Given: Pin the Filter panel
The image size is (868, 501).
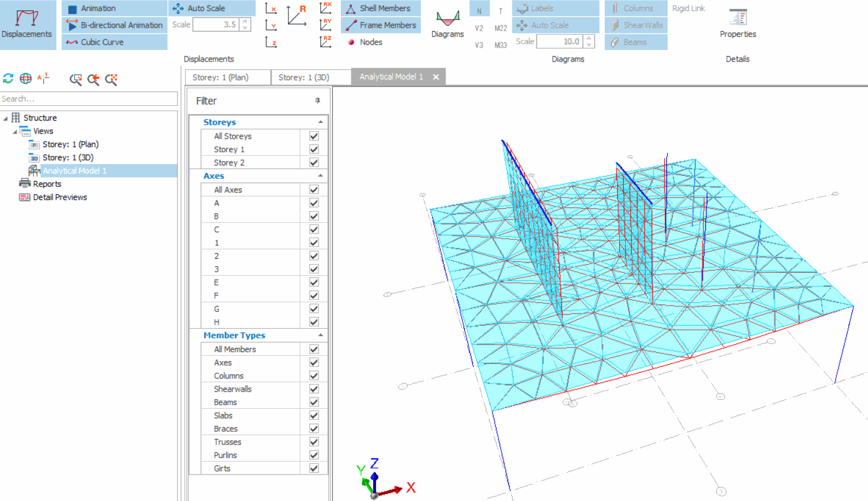Looking at the screenshot, I should click(318, 101).
